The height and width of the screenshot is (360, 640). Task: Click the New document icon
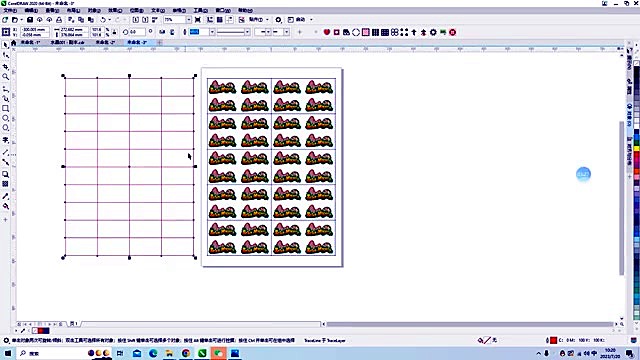point(5,20)
